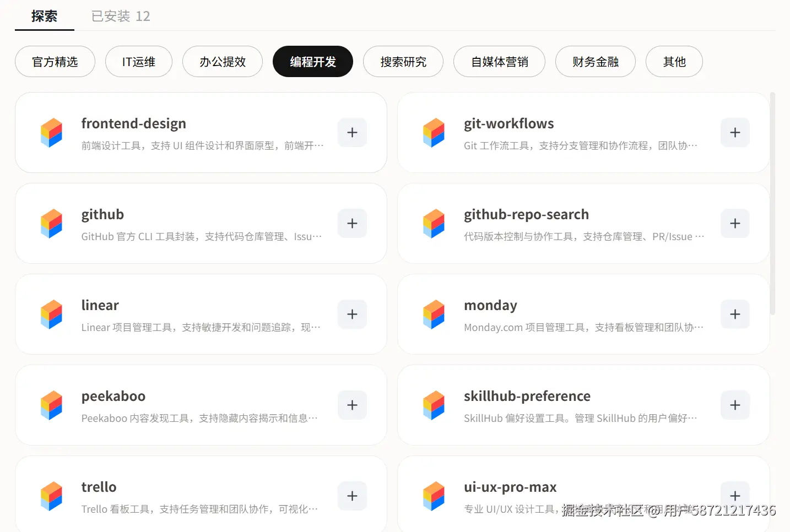Switch to the 探索 tab

(x=44, y=16)
